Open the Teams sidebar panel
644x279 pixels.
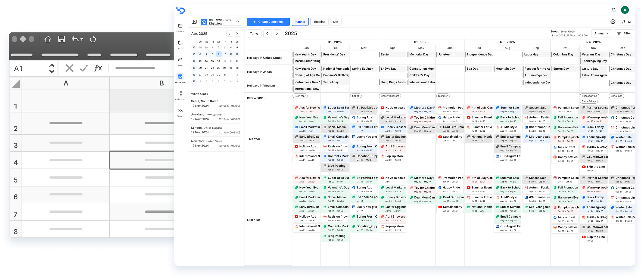click(x=180, y=111)
